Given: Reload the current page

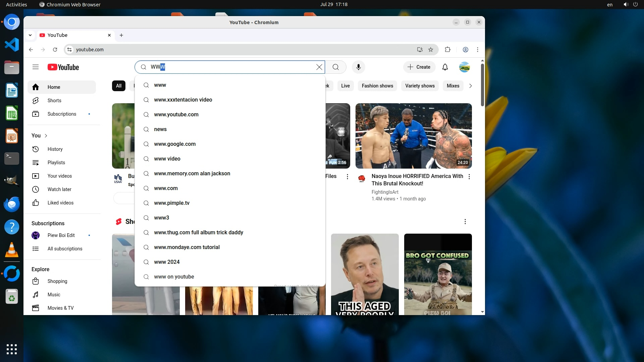Looking at the screenshot, I should (55, 50).
